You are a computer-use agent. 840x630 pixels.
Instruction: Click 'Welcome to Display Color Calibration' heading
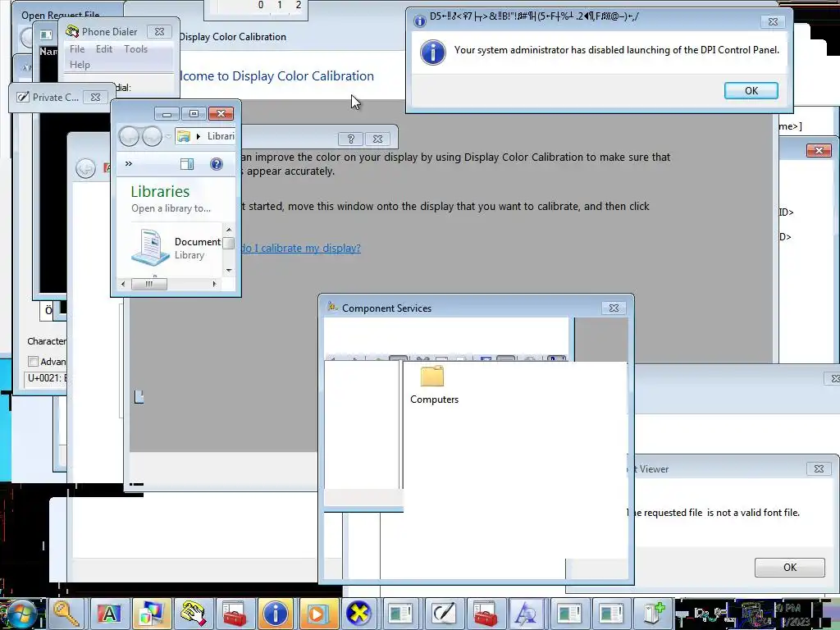click(x=276, y=76)
